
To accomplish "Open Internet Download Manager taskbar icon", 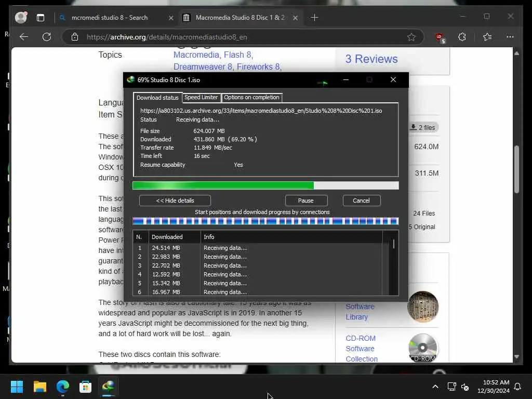I will (108, 387).
